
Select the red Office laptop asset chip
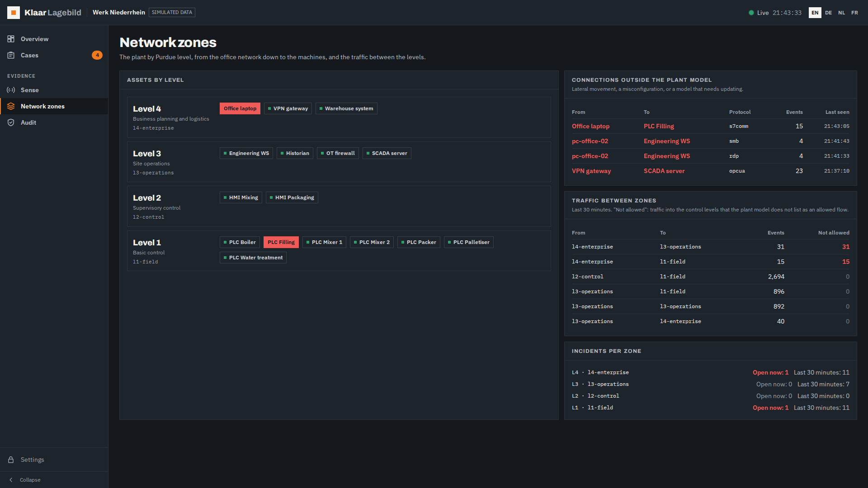click(240, 108)
